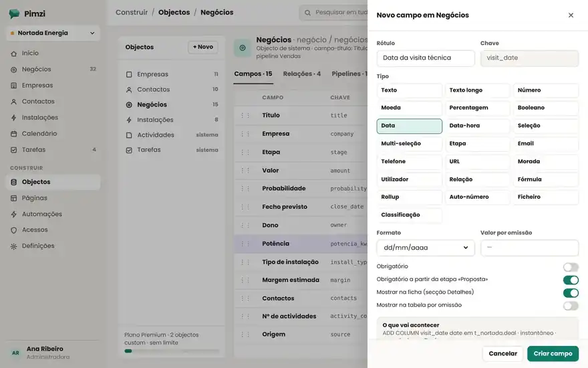Click the Chave visit_date field
The image size is (588, 368).
529,58
